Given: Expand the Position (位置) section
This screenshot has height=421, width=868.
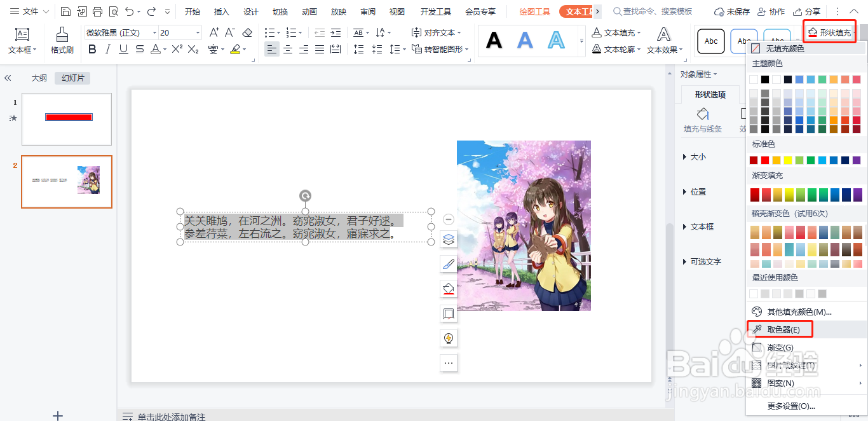Looking at the screenshot, I should tap(694, 191).
